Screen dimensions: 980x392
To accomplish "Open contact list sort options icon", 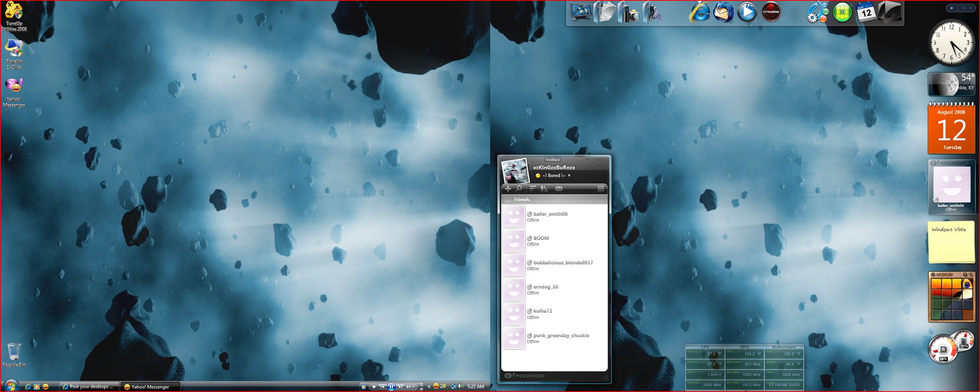I will [533, 189].
